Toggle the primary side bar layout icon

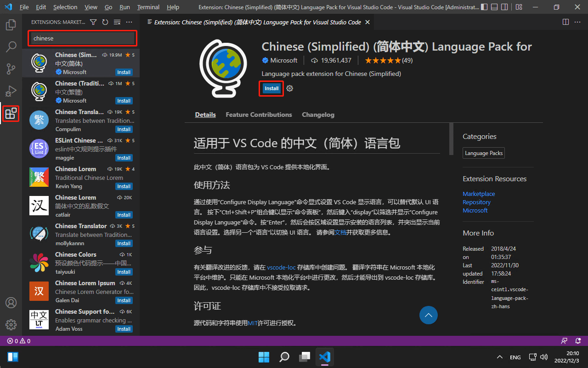click(484, 7)
